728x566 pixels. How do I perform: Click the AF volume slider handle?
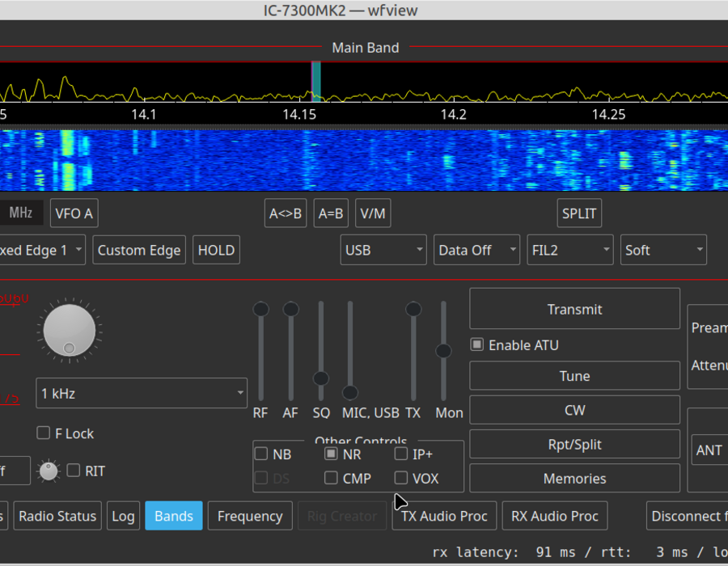tap(290, 309)
